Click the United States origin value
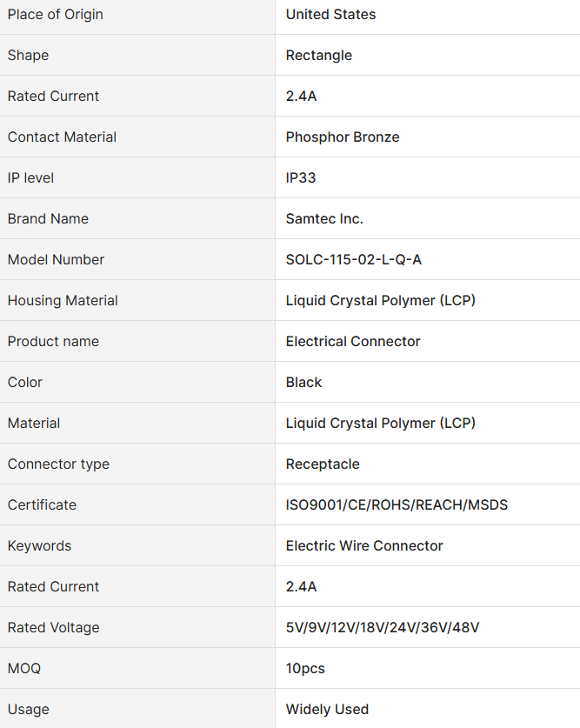The image size is (580, 728). [330, 15]
